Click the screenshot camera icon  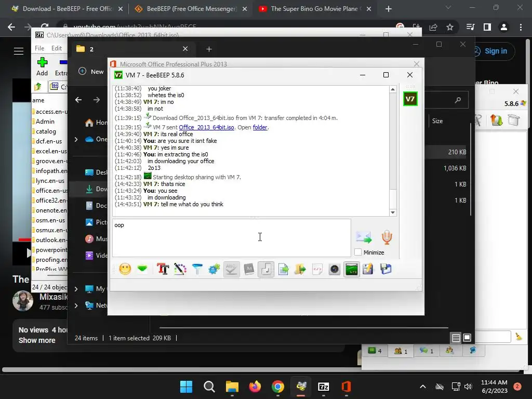[x=335, y=270]
